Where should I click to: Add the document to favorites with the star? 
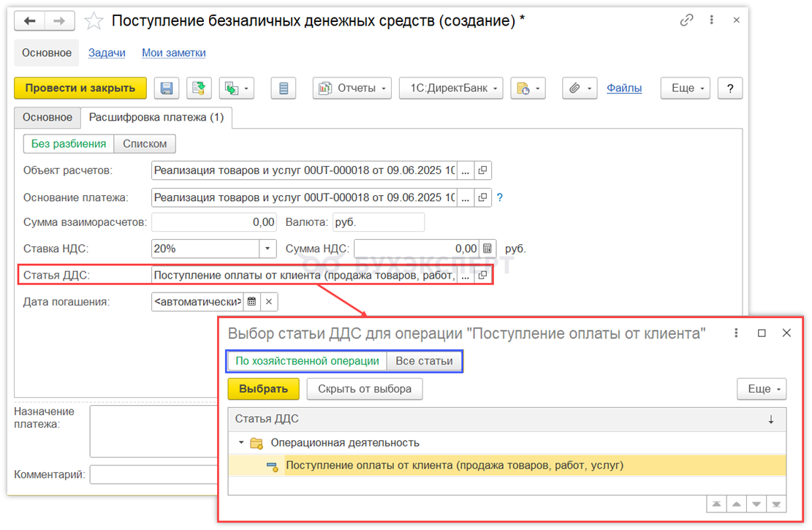coord(94,20)
